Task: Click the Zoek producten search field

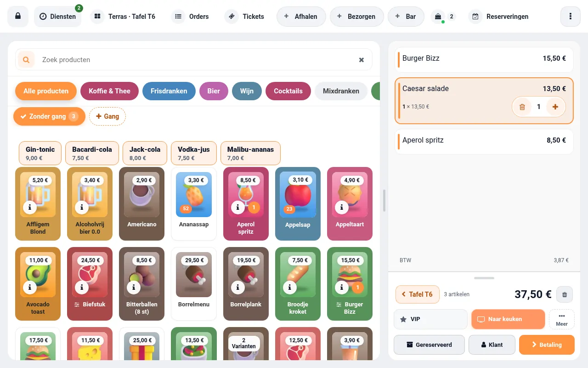Action: click(194, 60)
